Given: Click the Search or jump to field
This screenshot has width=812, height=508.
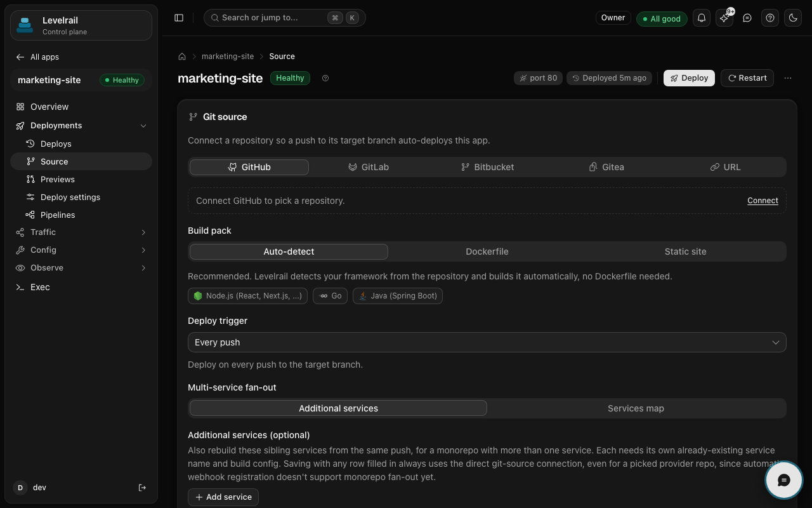Looking at the screenshot, I should point(285,18).
